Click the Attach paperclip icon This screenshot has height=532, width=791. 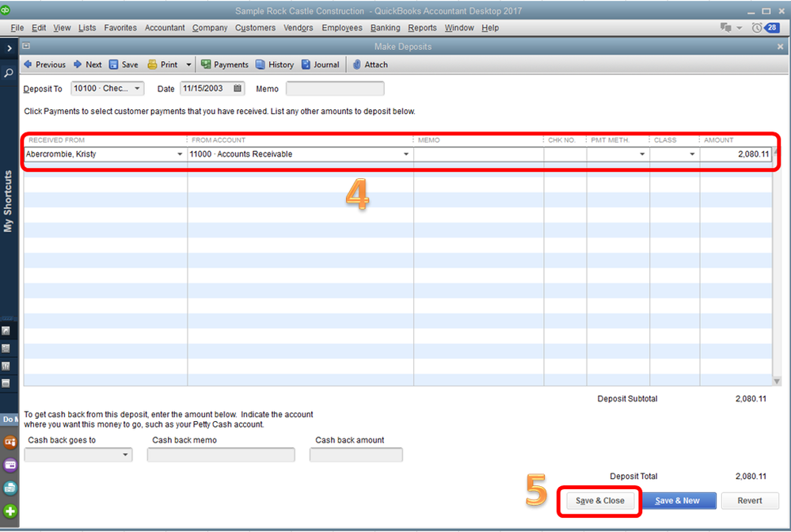click(356, 65)
